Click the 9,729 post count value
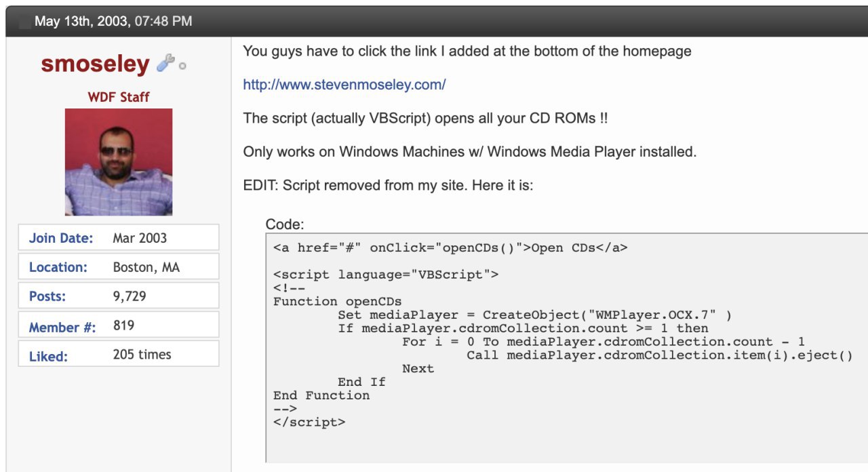 [x=130, y=296]
